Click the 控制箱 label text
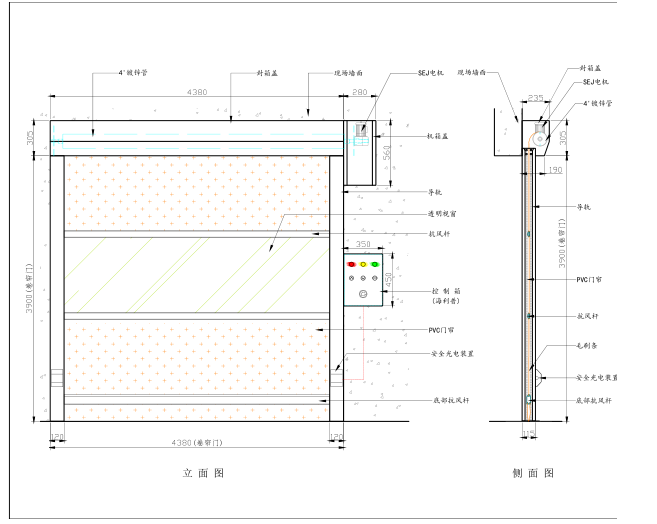 [444, 289]
